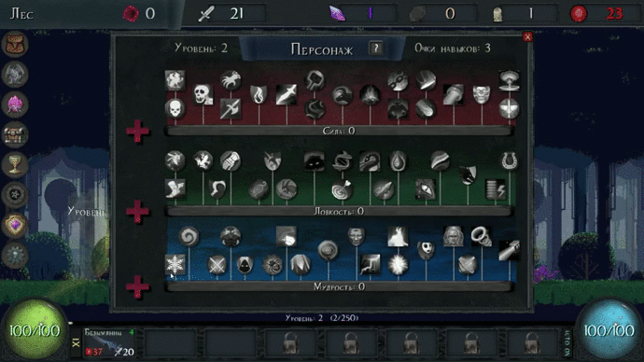Add a point to Ловкость
644x362 pixels.
(137, 212)
